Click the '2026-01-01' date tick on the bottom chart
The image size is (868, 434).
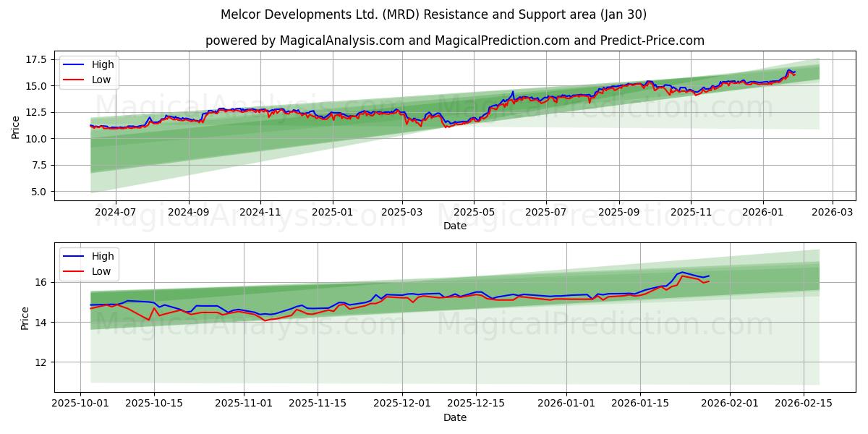(566, 405)
